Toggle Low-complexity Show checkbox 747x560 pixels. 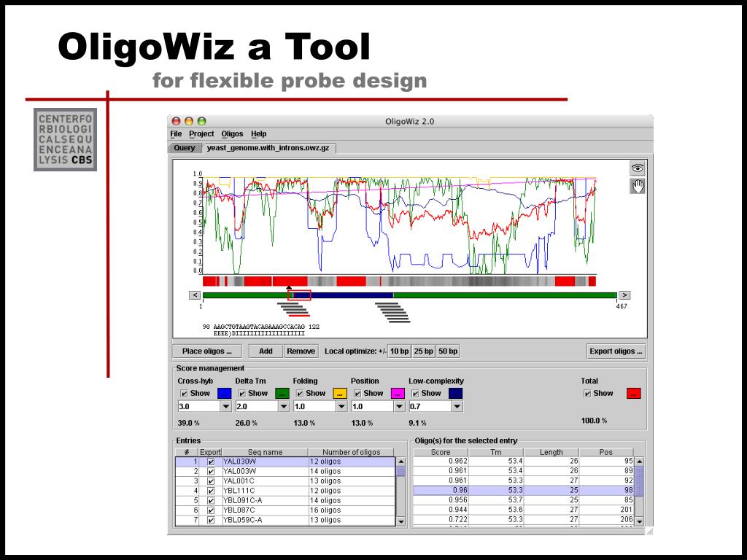coord(415,393)
